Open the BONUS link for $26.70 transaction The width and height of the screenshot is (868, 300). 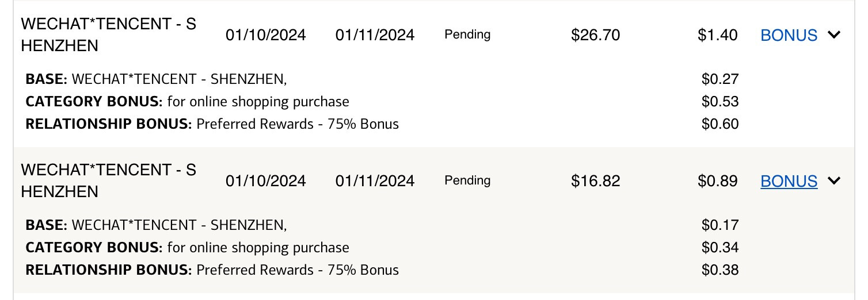(789, 35)
